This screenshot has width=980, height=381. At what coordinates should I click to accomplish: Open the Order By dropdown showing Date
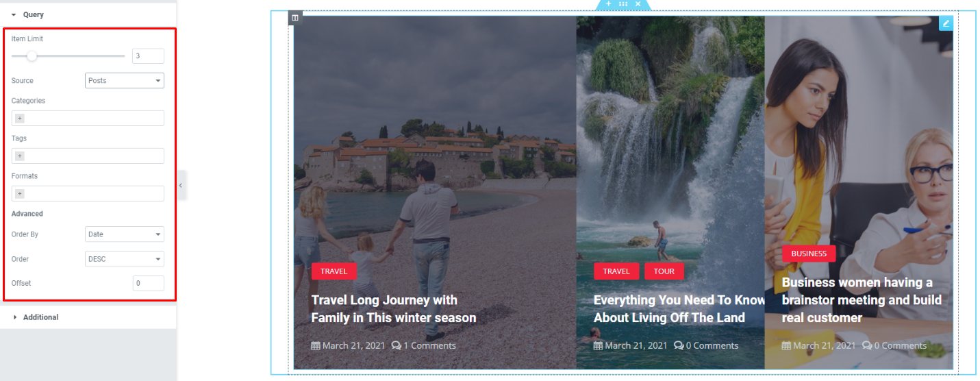tap(125, 234)
